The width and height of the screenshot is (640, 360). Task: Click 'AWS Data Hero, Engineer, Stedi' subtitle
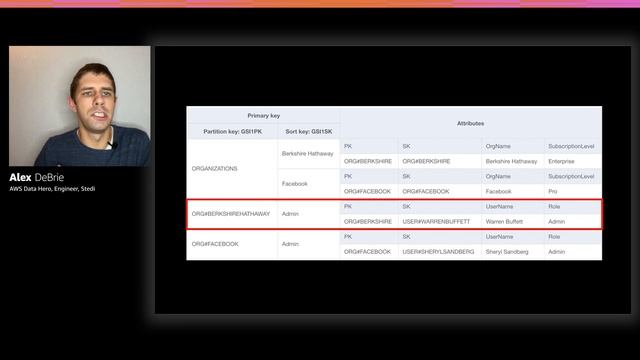pyautogui.click(x=52, y=189)
